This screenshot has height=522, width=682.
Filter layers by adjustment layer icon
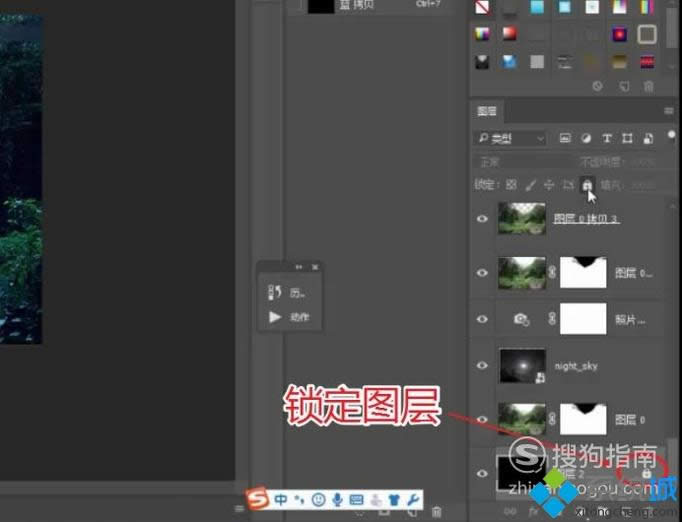pos(586,138)
